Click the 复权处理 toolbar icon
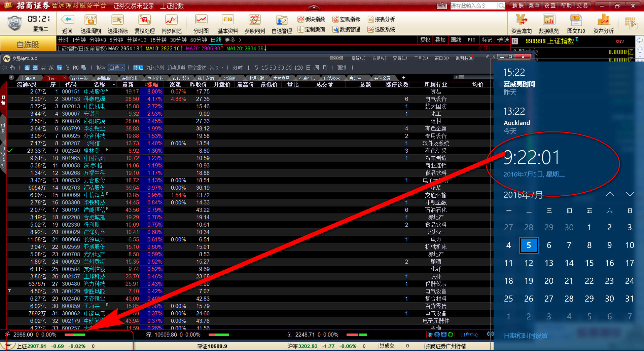This screenshot has height=351, width=644. coord(144,20)
